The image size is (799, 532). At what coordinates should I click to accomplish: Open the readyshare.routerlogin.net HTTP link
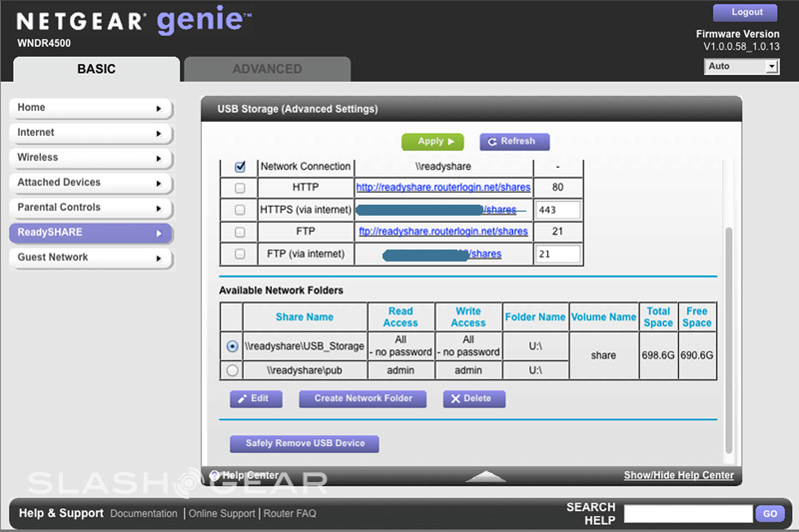(x=442, y=188)
